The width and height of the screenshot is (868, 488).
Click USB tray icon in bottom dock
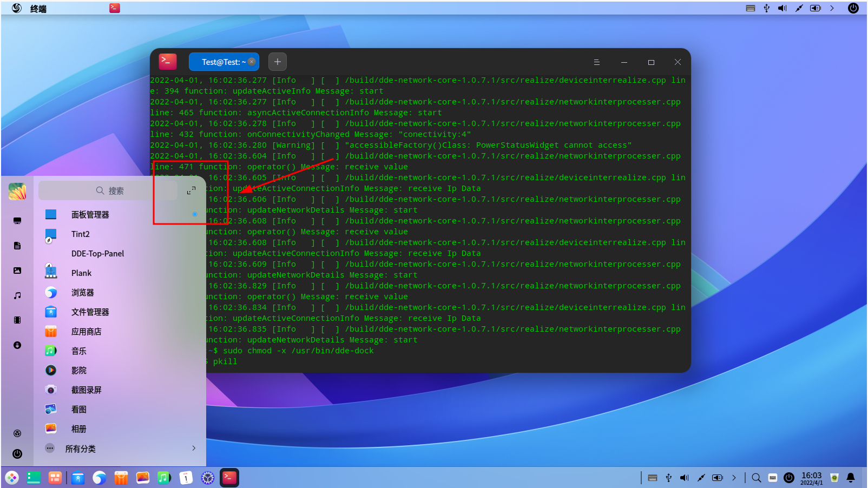coord(669,478)
